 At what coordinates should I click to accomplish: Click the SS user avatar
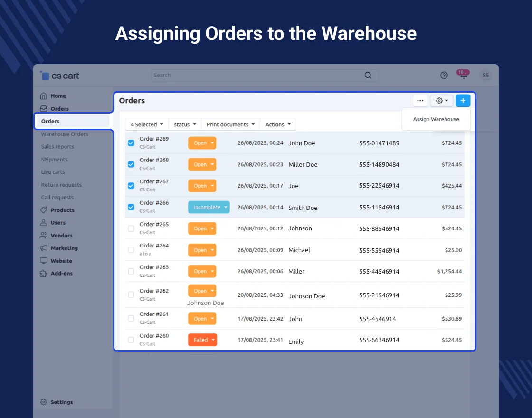tap(485, 76)
